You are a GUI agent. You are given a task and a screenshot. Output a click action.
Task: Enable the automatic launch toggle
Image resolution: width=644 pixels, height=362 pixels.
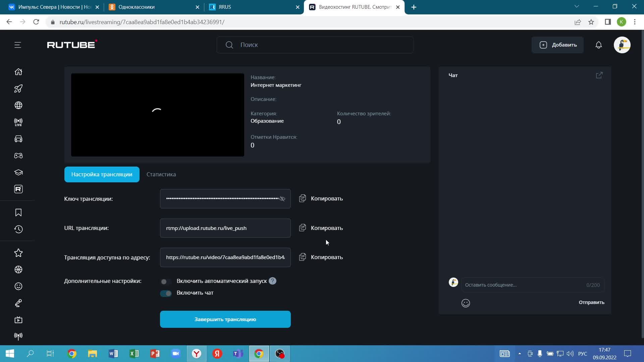point(166,282)
